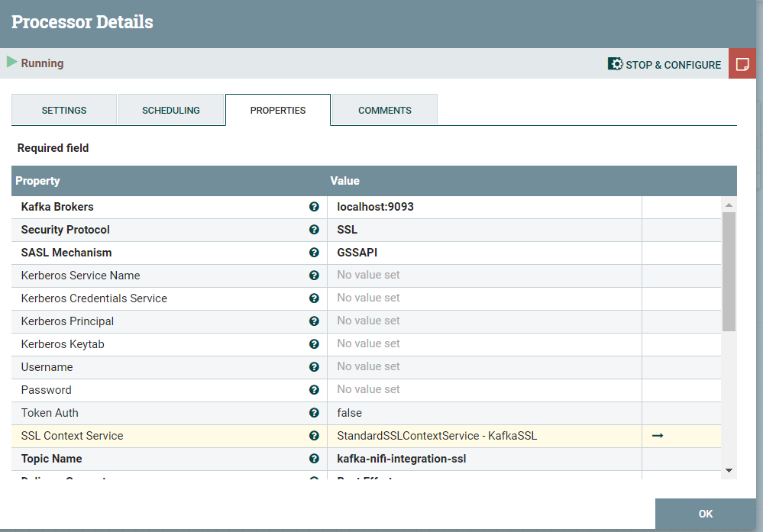Click the Stop & Configure gear icon
The height and width of the screenshot is (532, 763).
tap(615, 64)
